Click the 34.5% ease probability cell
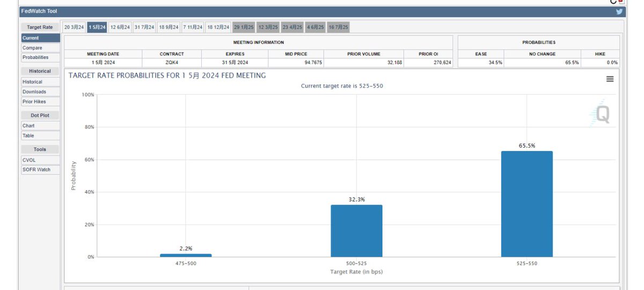The height and width of the screenshot is (290, 644). point(481,62)
